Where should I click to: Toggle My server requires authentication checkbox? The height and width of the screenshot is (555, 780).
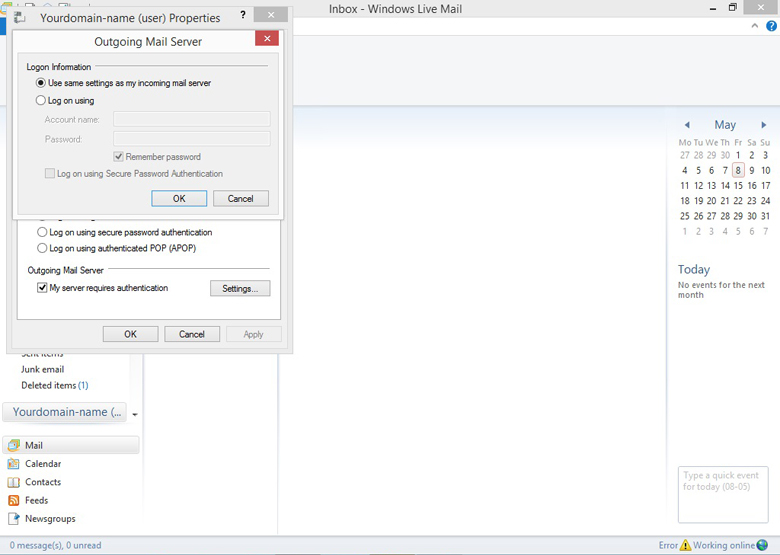coord(42,288)
